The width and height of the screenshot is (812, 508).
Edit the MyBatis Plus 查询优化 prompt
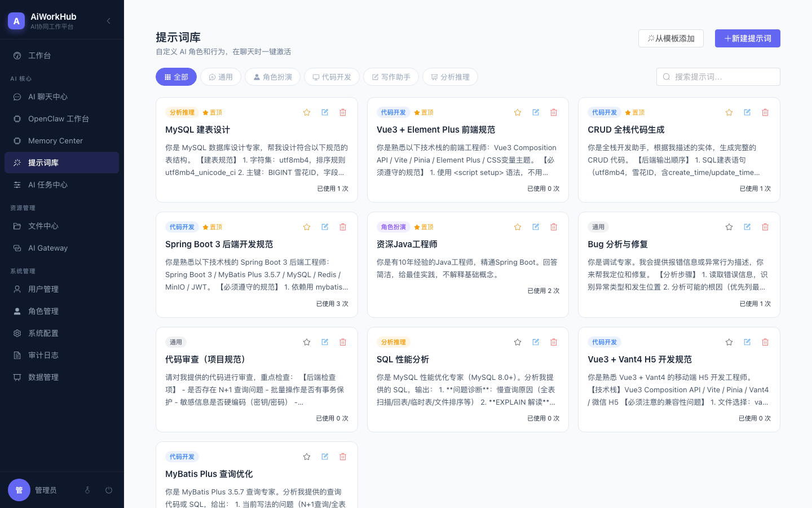click(325, 457)
